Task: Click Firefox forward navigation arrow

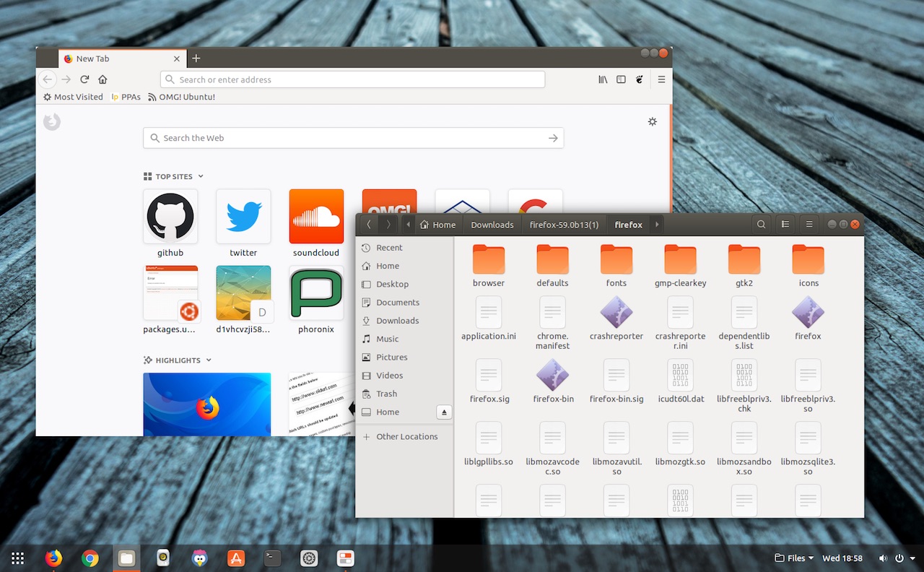Action: (66, 79)
